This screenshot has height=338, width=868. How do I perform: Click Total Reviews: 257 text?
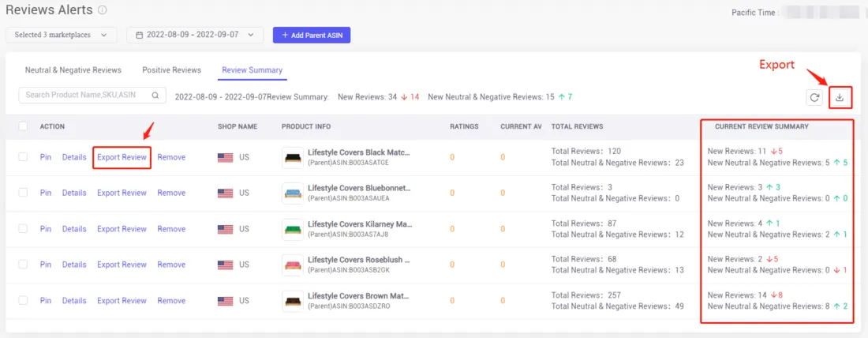pyautogui.click(x=586, y=295)
